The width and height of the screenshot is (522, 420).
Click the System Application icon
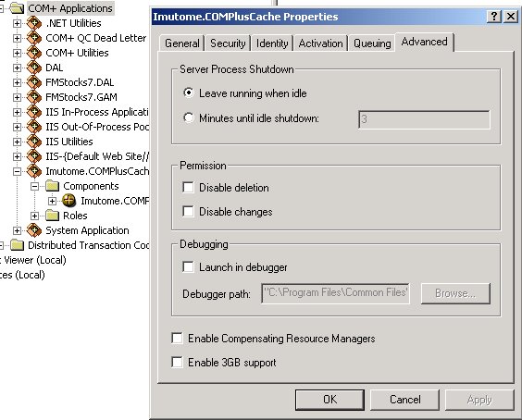pos(34,230)
